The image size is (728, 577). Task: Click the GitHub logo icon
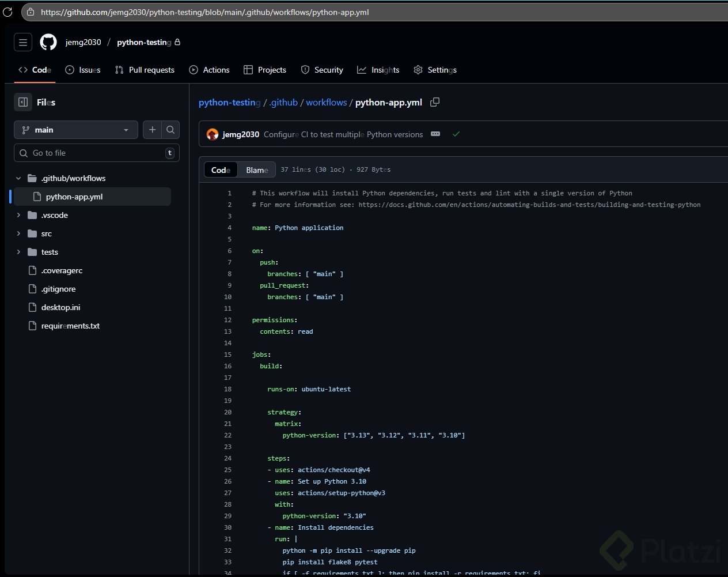pyautogui.click(x=48, y=42)
